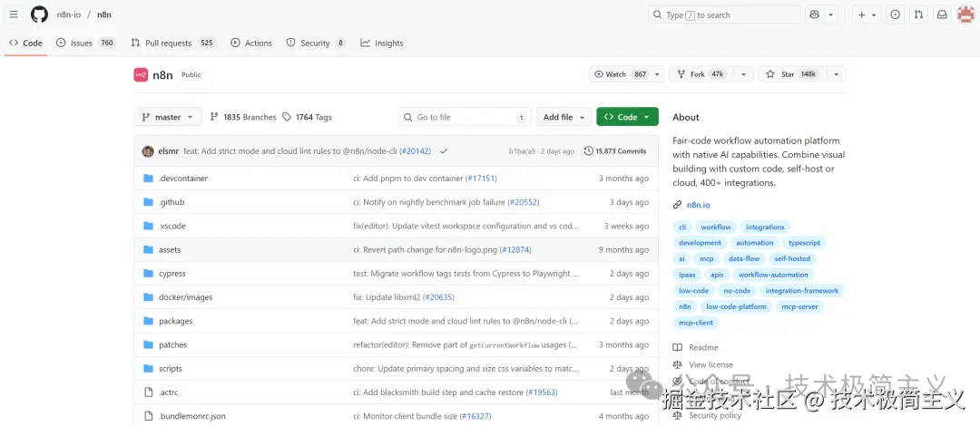Image resolution: width=980 pixels, height=426 pixels.
Task: Open the Pull requests tab
Action: [172, 44]
